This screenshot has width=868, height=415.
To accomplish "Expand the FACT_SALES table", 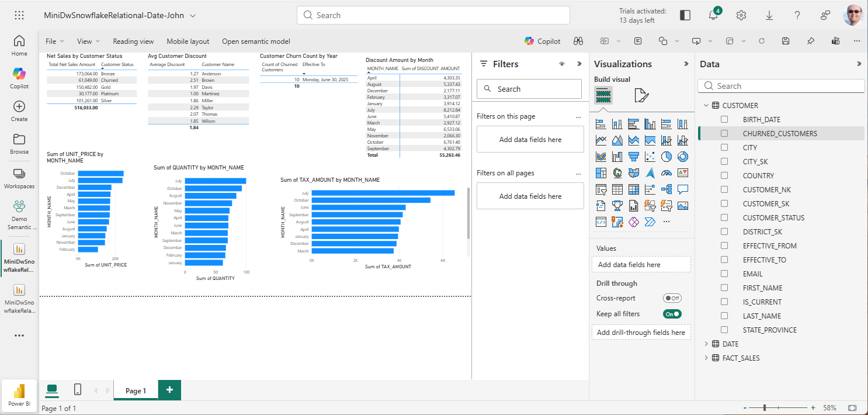I will click(x=706, y=358).
